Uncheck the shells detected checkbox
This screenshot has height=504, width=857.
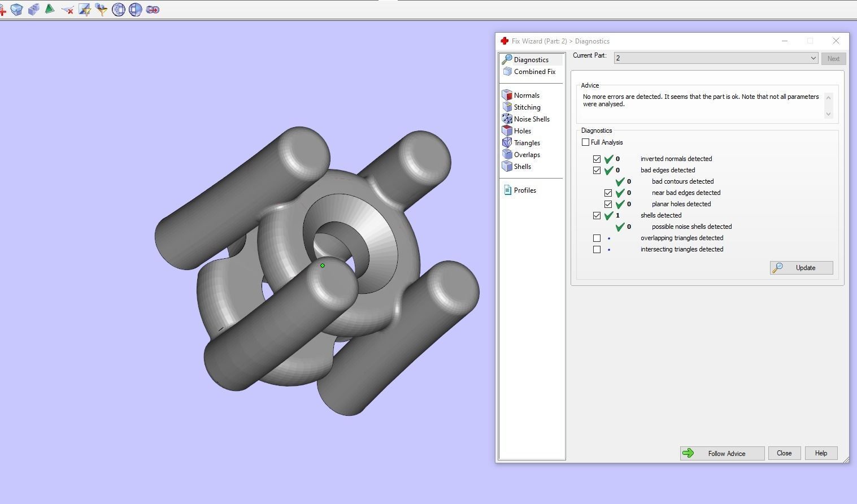(x=597, y=215)
